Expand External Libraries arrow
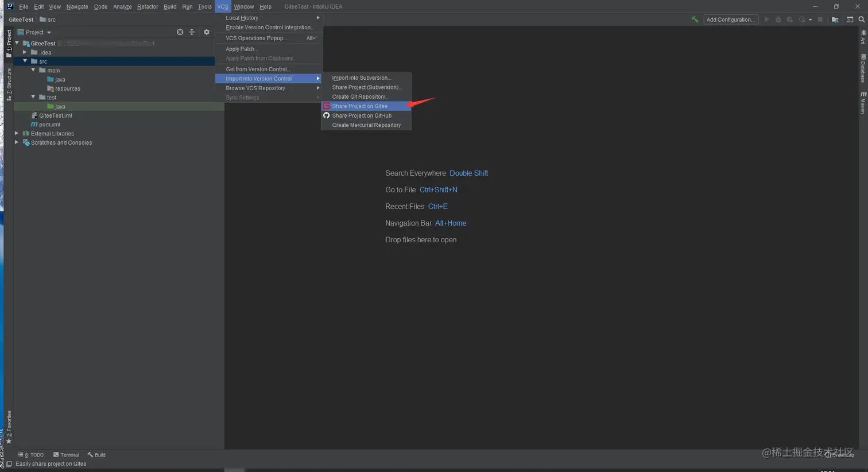Screen dimensions: 868x472 coord(17,133)
